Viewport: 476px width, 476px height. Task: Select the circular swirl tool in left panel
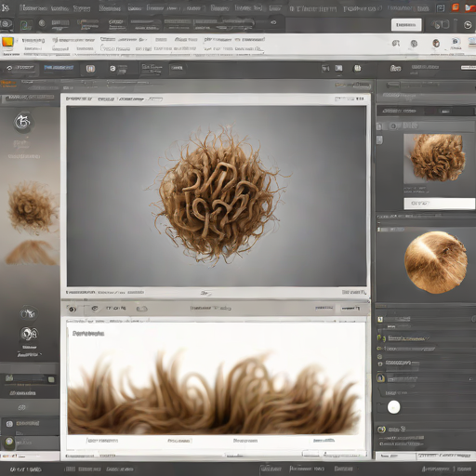[23, 122]
